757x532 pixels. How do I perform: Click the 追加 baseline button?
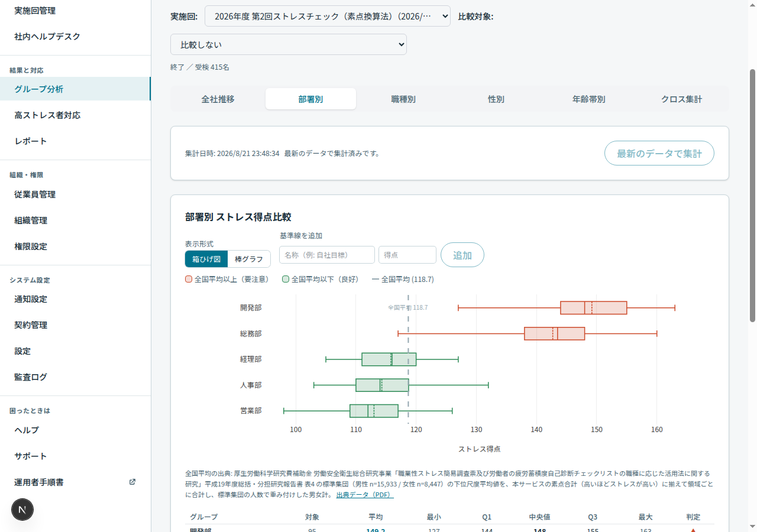(462, 255)
